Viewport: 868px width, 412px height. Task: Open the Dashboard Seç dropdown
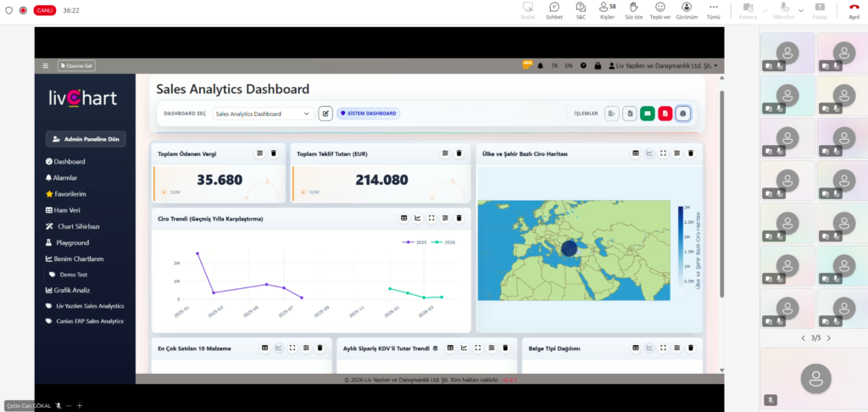click(262, 114)
